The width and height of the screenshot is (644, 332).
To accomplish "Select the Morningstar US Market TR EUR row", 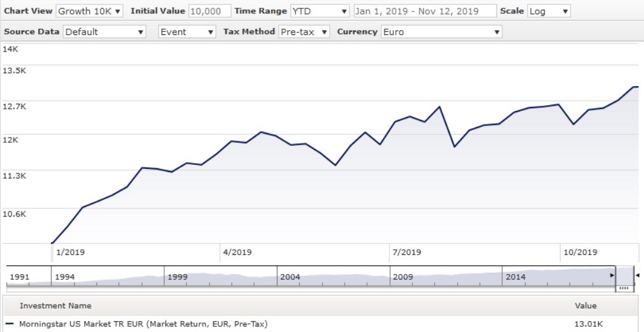I will point(143,324).
